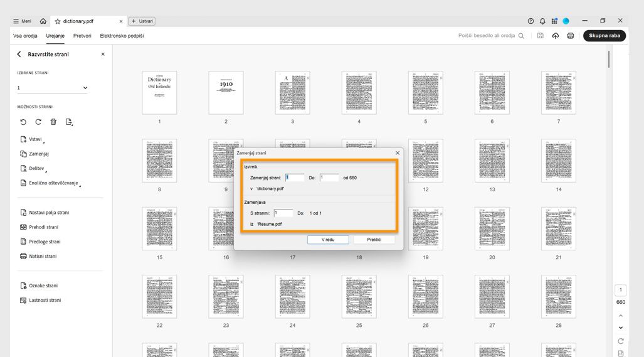Select Oznake strani

click(39, 285)
